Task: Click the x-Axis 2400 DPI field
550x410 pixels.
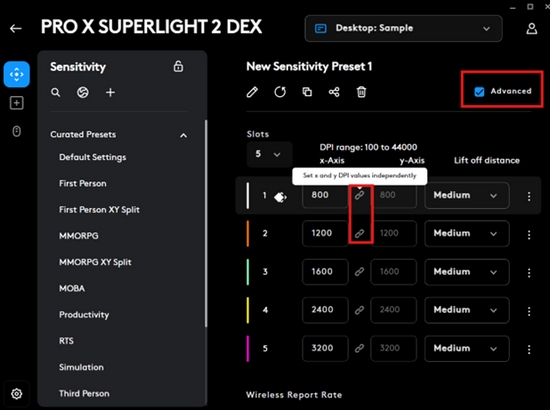Action: 325,310
